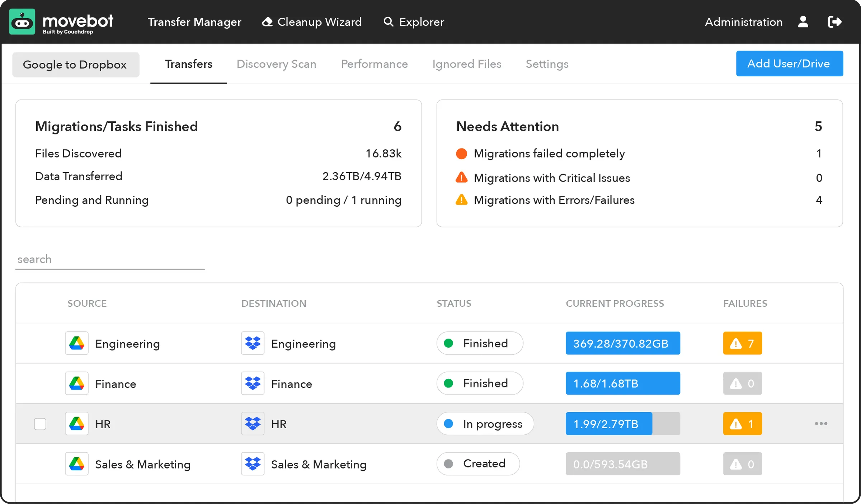Open the Cleanup Wizard paint bucket icon

point(267,22)
